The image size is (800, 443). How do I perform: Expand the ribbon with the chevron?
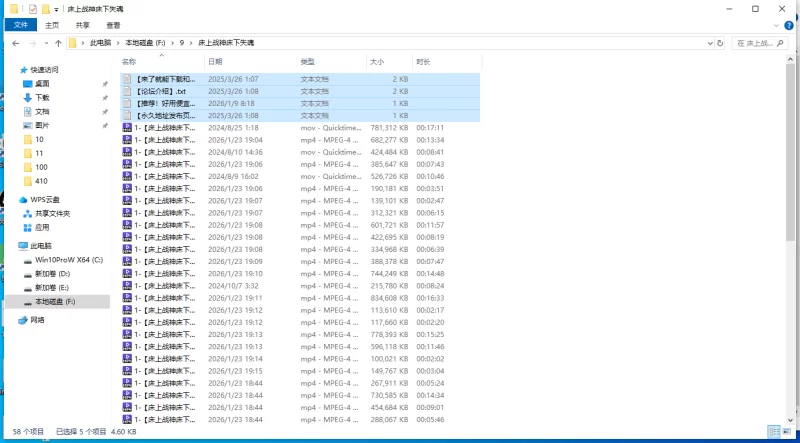pyautogui.click(x=777, y=24)
